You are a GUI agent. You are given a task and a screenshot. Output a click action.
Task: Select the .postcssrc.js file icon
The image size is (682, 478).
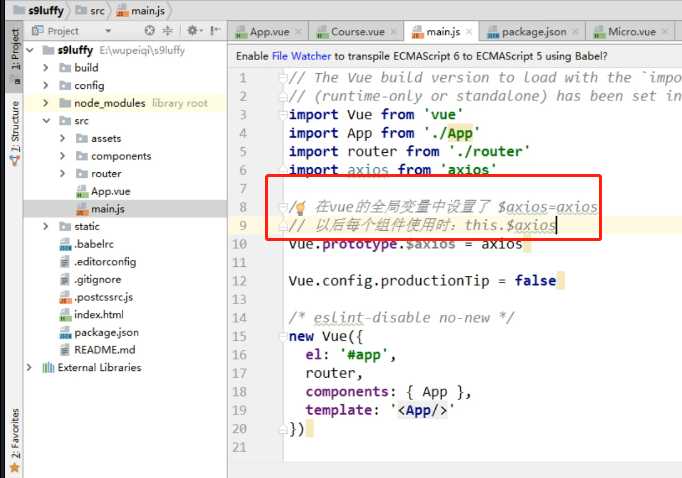click(x=65, y=297)
